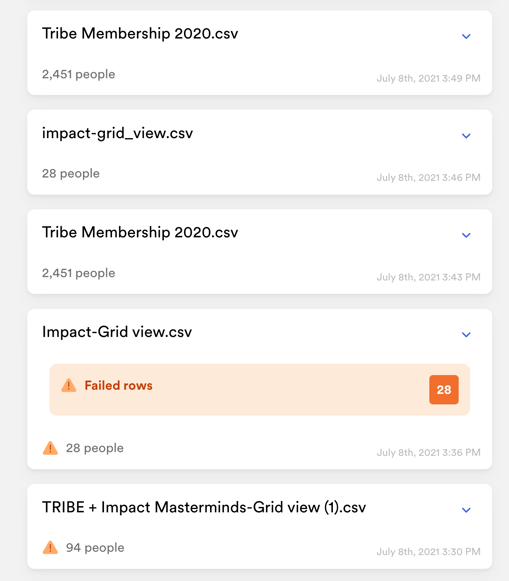Image resolution: width=509 pixels, height=581 pixels.
Task: Click the warning icon beside Failed rows
Action: coord(69,385)
